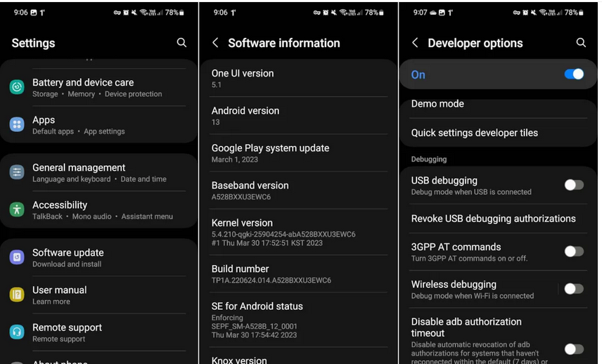Open Accessibility settings entry
602x364 pixels.
(x=98, y=210)
